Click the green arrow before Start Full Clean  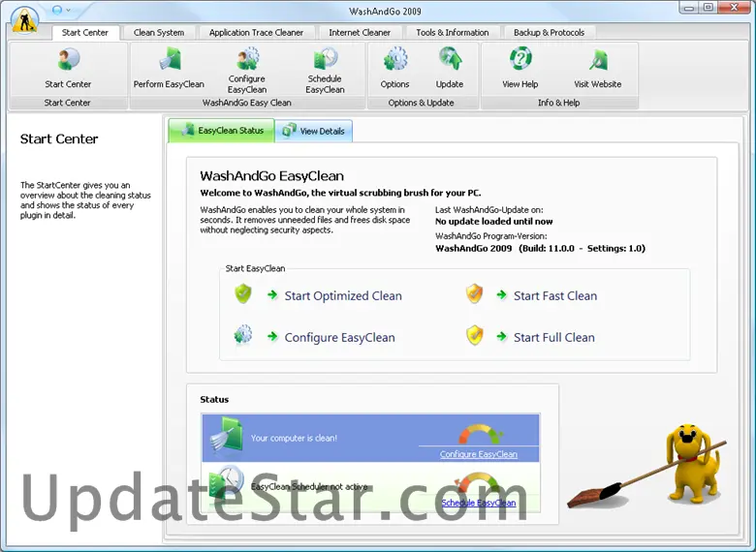501,336
